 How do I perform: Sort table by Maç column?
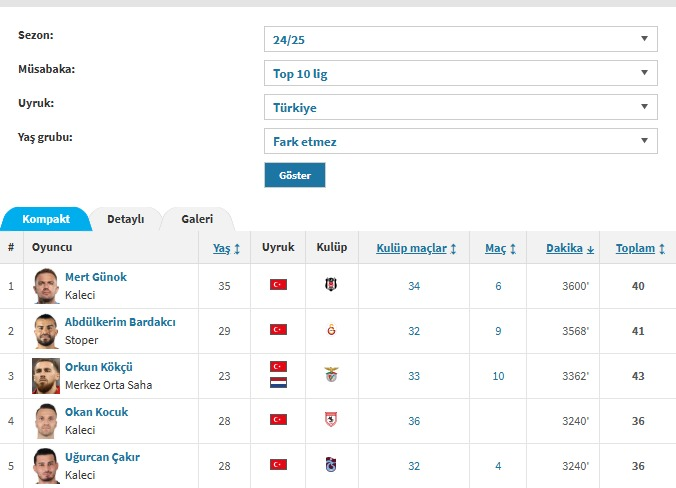(x=500, y=248)
